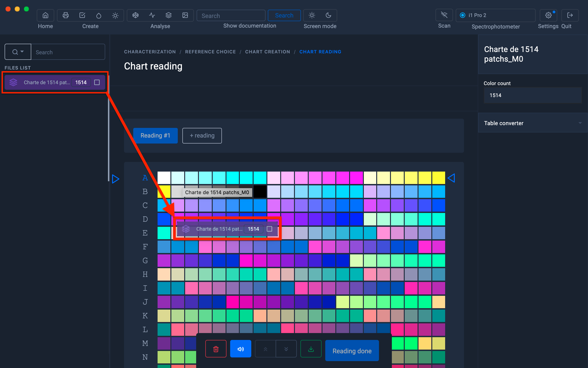Go to CHARACTERIZATION breadcrumb
Image resolution: width=588 pixels, height=368 pixels.
[x=150, y=52]
